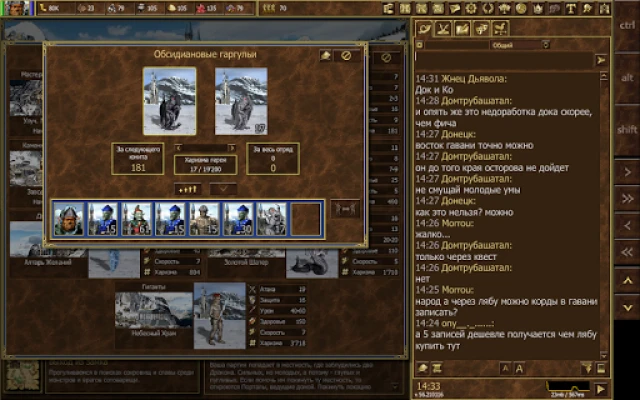The height and width of the screenshot is (400, 640).
Task: Switch to the first chat tab
Action: (x=424, y=27)
